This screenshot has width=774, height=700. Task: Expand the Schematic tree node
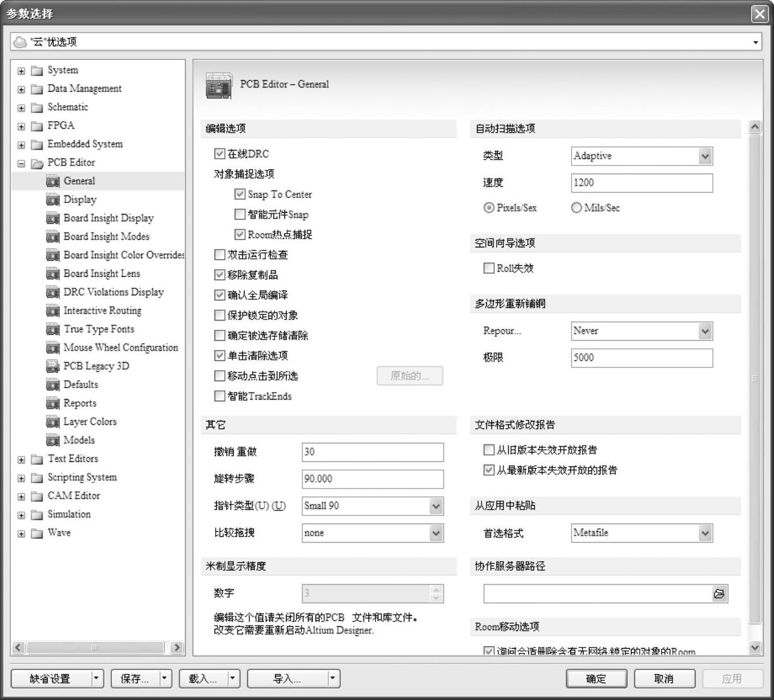pos(21,108)
